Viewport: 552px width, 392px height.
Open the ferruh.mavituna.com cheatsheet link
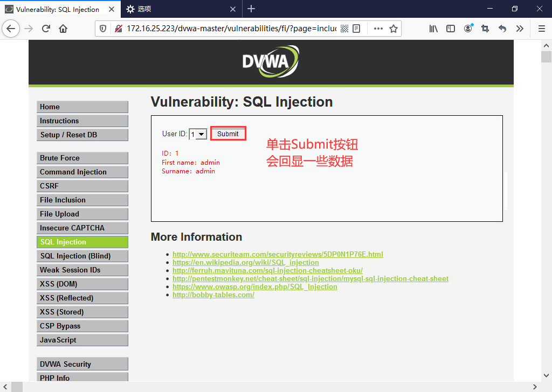[x=267, y=270]
